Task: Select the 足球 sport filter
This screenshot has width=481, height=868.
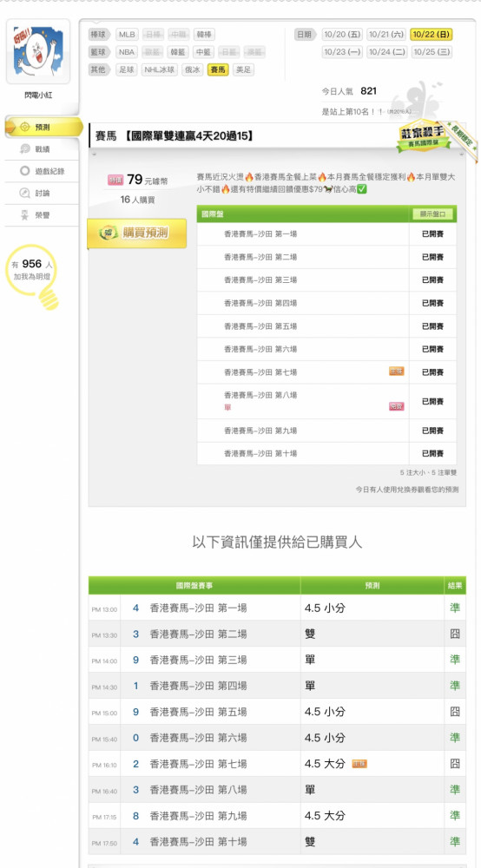Action: point(127,69)
